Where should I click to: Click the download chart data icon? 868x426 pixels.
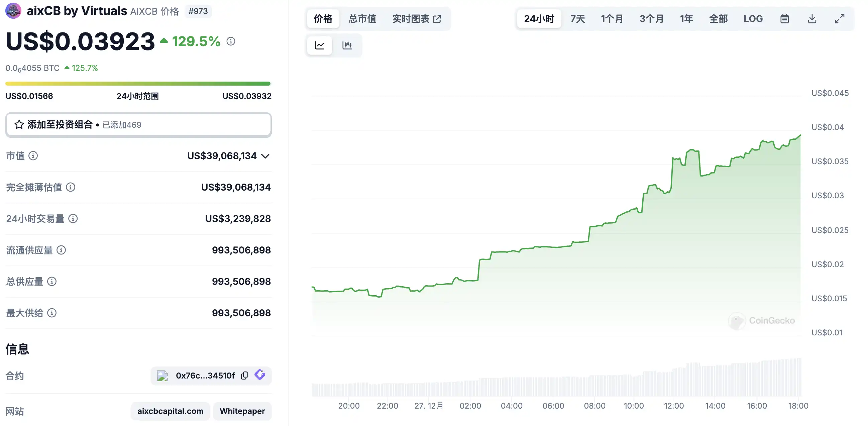[812, 19]
